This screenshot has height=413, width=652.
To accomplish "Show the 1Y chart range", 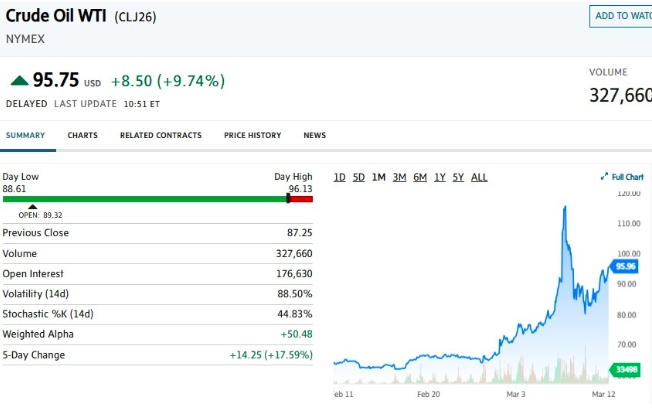I will pos(440,177).
